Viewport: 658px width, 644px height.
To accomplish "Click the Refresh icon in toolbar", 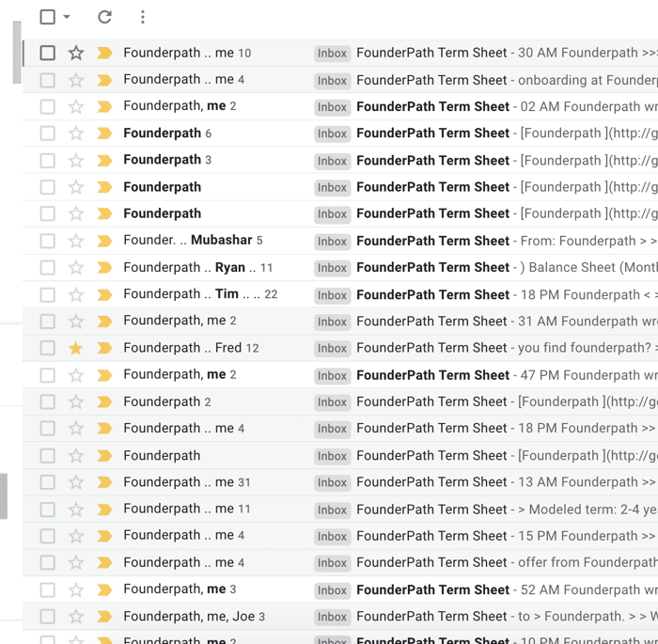I will coord(104,17).
